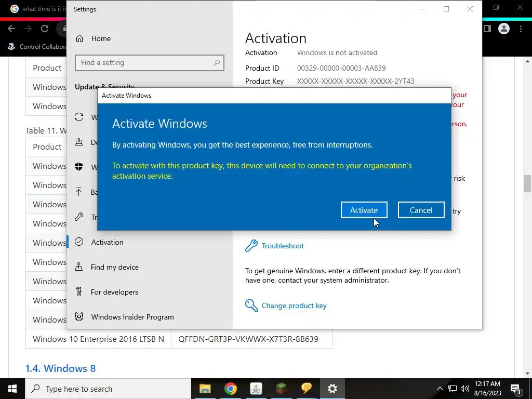
Task: Click the Troubleshoot wrench icon
Action: (x=251, y=246)
